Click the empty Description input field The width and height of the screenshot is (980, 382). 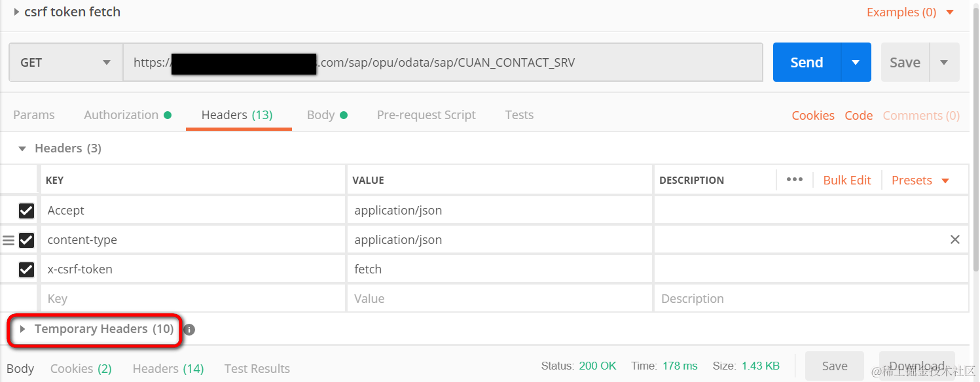(811, 298)
